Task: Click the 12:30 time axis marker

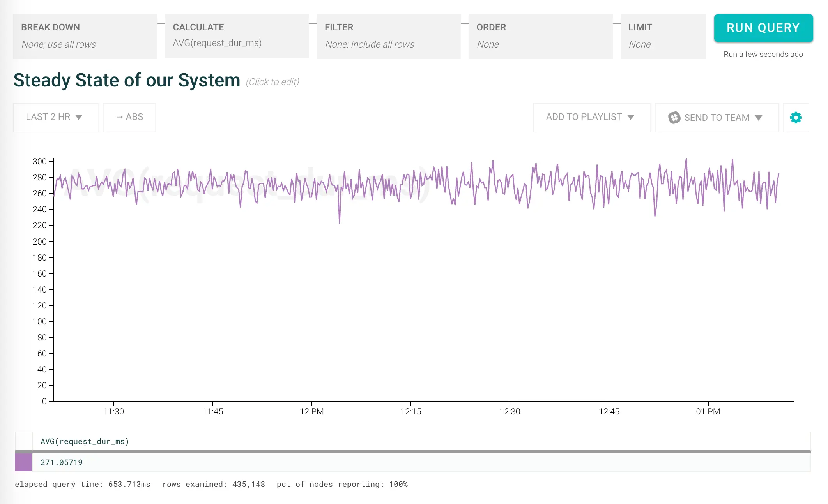Action: [x=510, y=411]
